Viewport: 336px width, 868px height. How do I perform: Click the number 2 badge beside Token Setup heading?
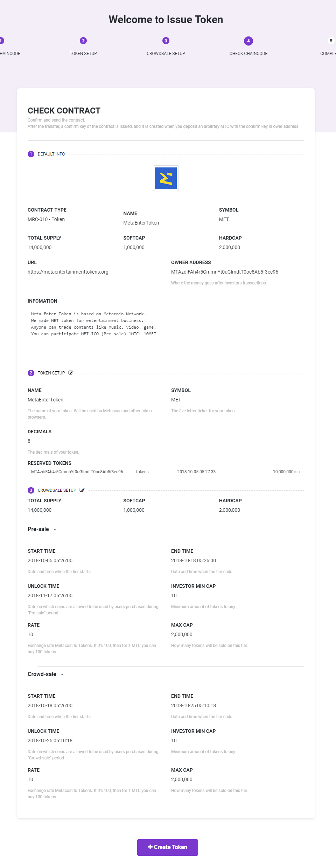pyautogui.click(x=31, y=373)
